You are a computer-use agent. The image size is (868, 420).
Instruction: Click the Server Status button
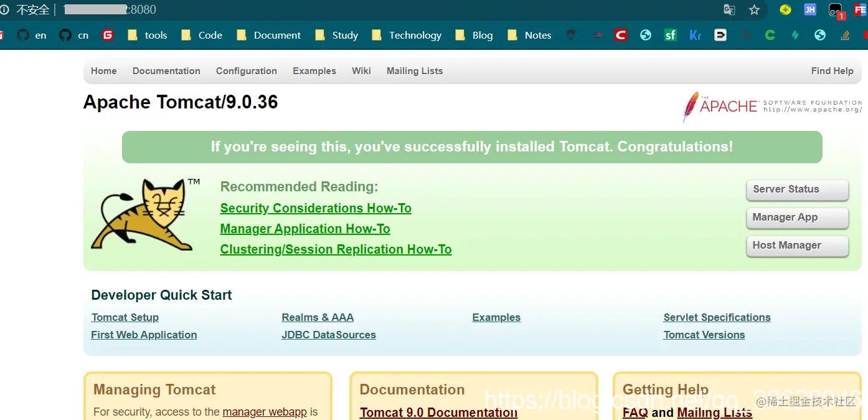pyautogui.click(x=797, y=189)
